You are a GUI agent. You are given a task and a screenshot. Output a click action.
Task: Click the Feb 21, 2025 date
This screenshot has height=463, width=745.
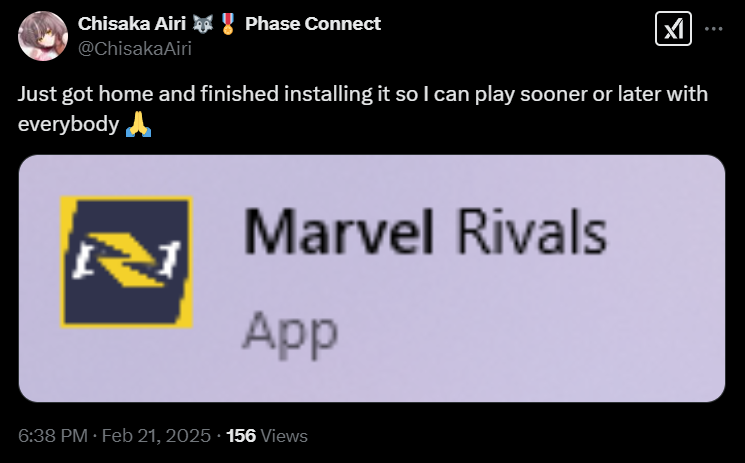[156, 436]
